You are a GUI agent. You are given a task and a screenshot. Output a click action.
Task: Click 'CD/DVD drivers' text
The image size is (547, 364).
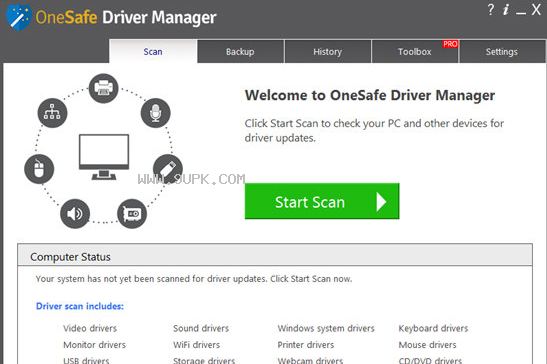430,360
